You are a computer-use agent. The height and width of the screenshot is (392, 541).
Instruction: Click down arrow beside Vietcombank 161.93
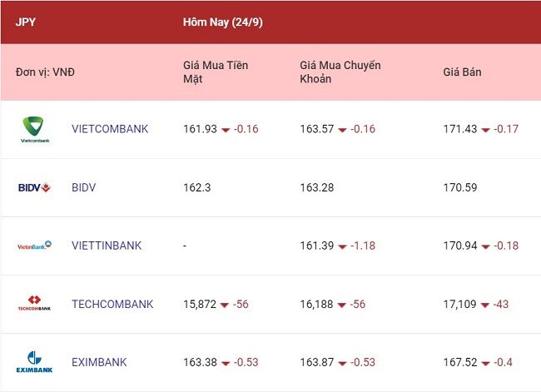point(226,130)
